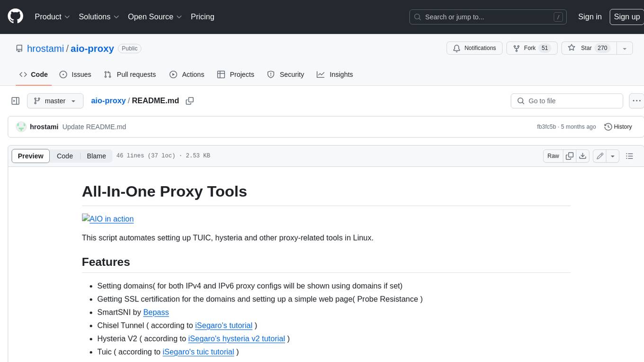Image resolution: width=644 pixels, height=362 pixels.
Task: Open more edit options dropdown
Action: (613, 156)
